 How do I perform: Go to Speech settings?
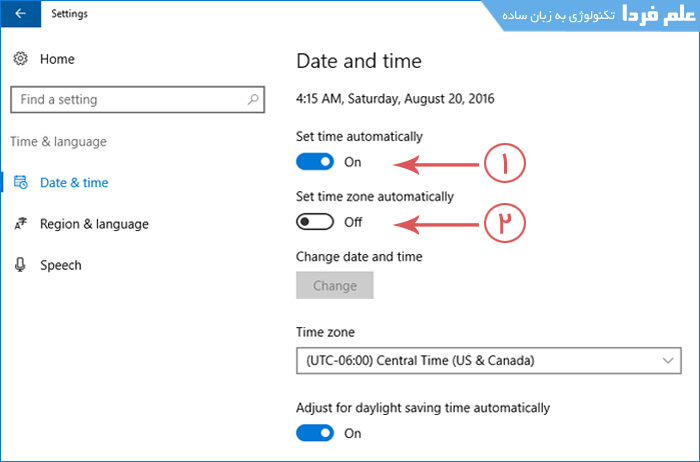click(x=61, y=265)
